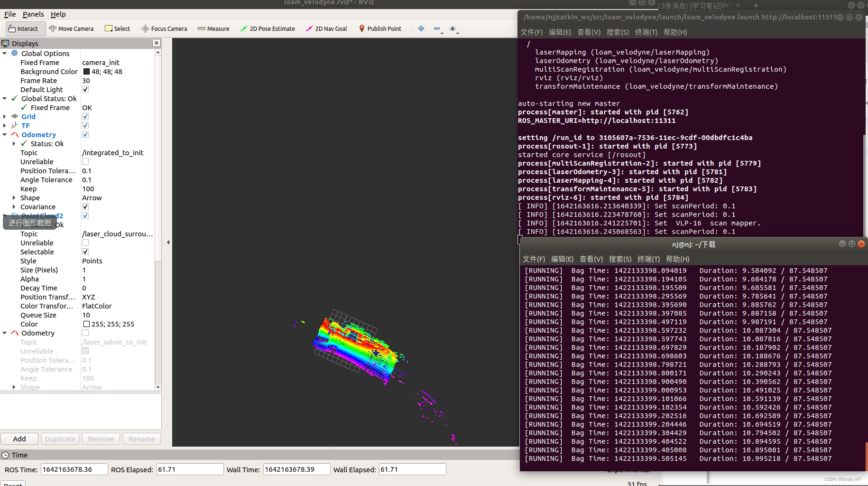This screenshot has height=486, width=868.
Task: Collapse the Global Status tree
Action: [5, 98]
